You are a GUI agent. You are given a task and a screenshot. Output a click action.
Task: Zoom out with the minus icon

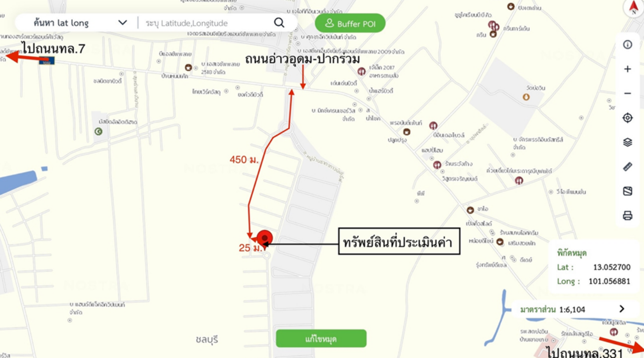point(628,93)
